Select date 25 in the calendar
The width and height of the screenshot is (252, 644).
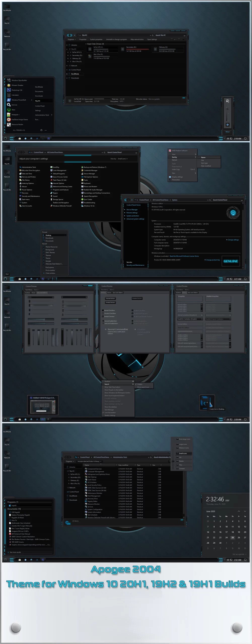pyautogui.click(x=233, y=537)
